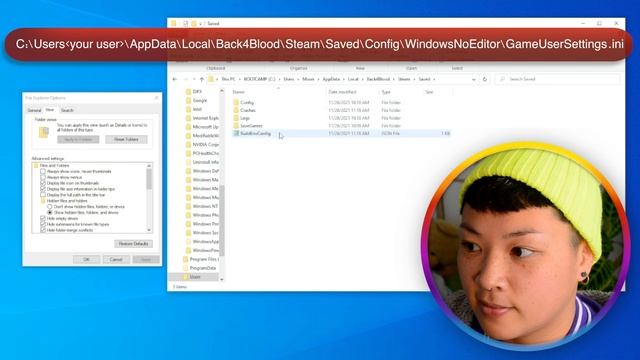Sort file list by Size column

coord(429,92)
